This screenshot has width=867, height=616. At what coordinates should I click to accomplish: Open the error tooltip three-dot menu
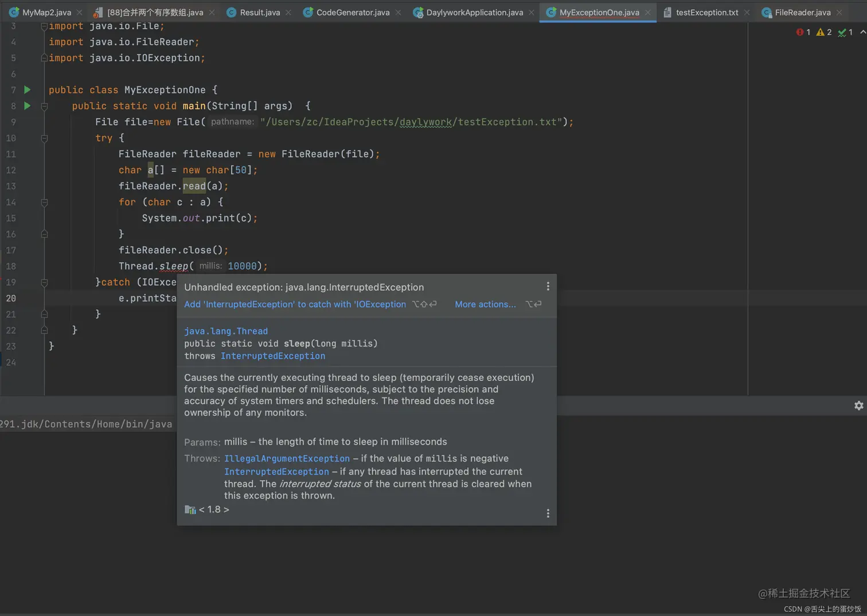click(548, 286)
